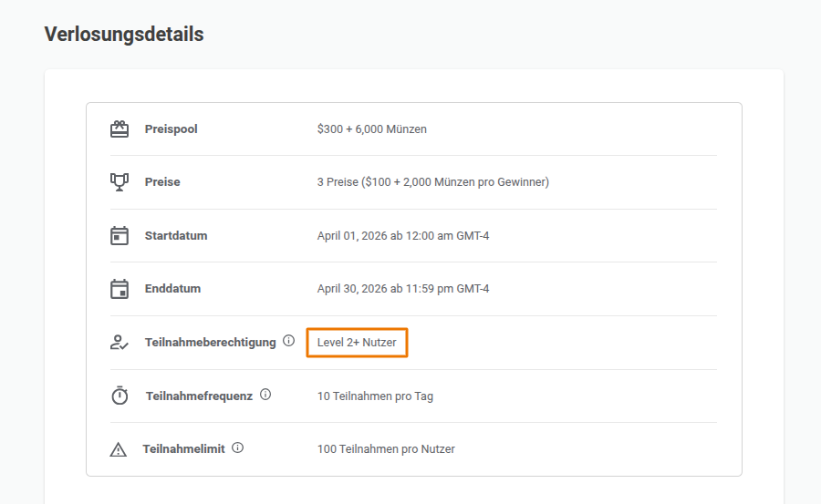This screenshot has height=504, width=821.
Task: Open the info icon next to Teilnahmeberechtigung
Action: 288,341
